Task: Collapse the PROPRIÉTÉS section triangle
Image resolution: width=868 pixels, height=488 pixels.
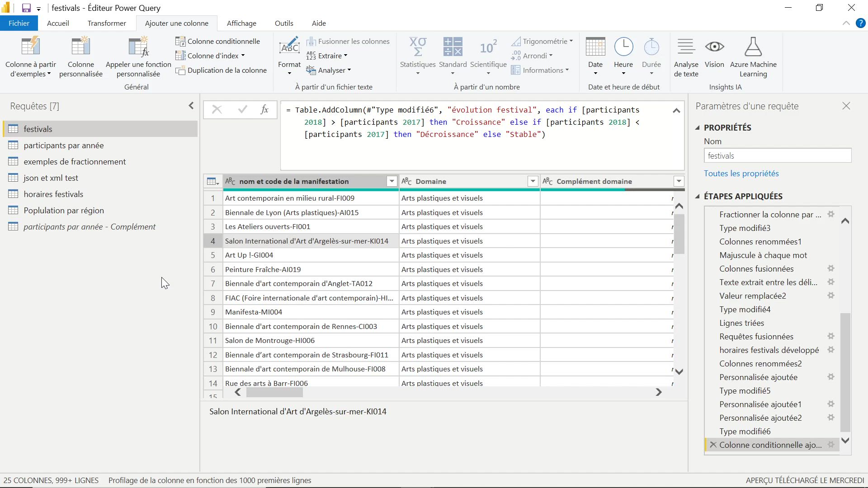Action: [698, 128]
